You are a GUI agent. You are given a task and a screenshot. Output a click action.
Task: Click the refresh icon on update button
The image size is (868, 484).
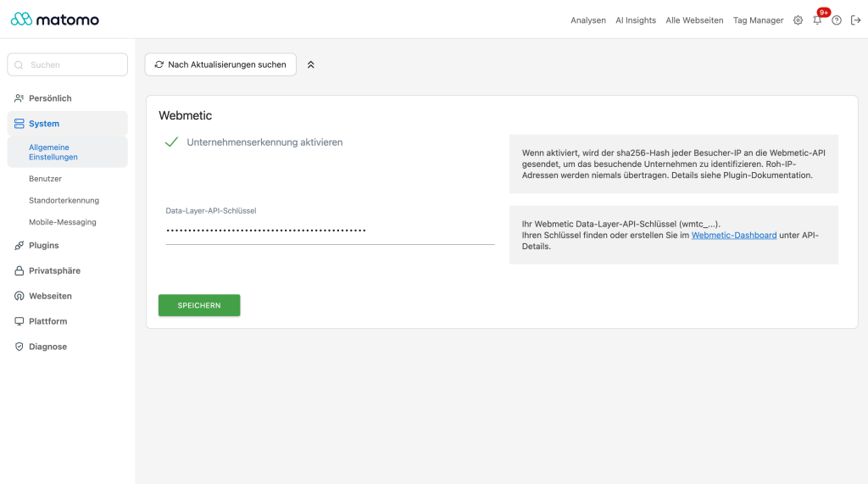pos(159,64)
